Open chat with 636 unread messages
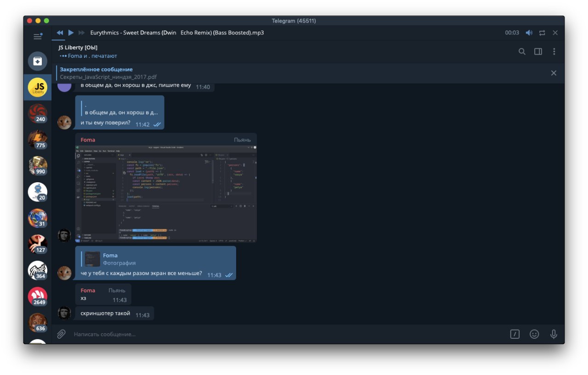The width and height of the screenshot is (588, 375). click(38, 323)
